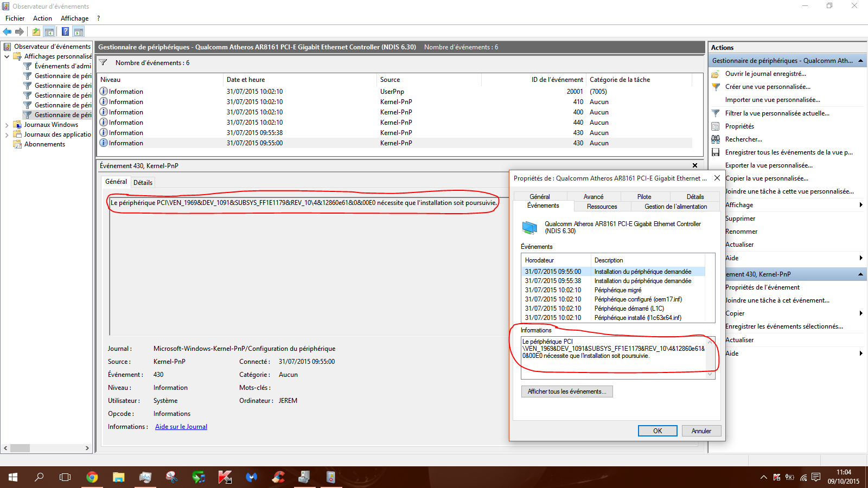Close the Événement 430 detail pane with X
The width and height of the screenshot is (868, 488).
tap(695, 165)
